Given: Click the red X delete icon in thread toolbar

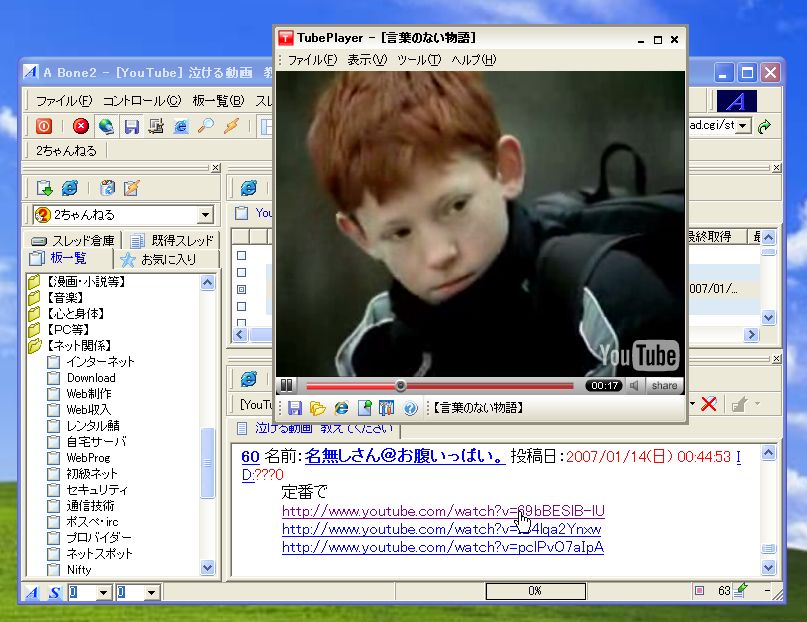Looking at the screenshot, I should point(709,404).
